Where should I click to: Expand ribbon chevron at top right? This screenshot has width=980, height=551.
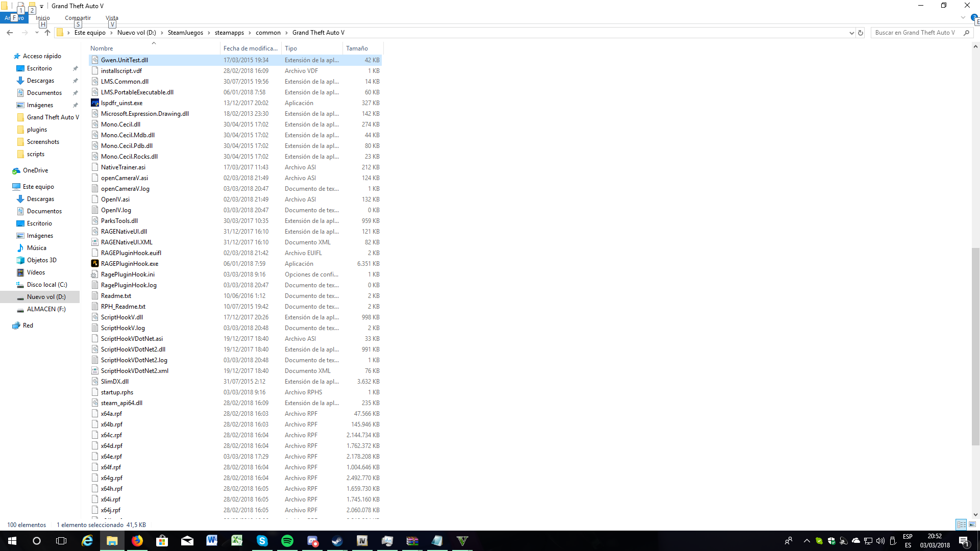pos(963,18)
